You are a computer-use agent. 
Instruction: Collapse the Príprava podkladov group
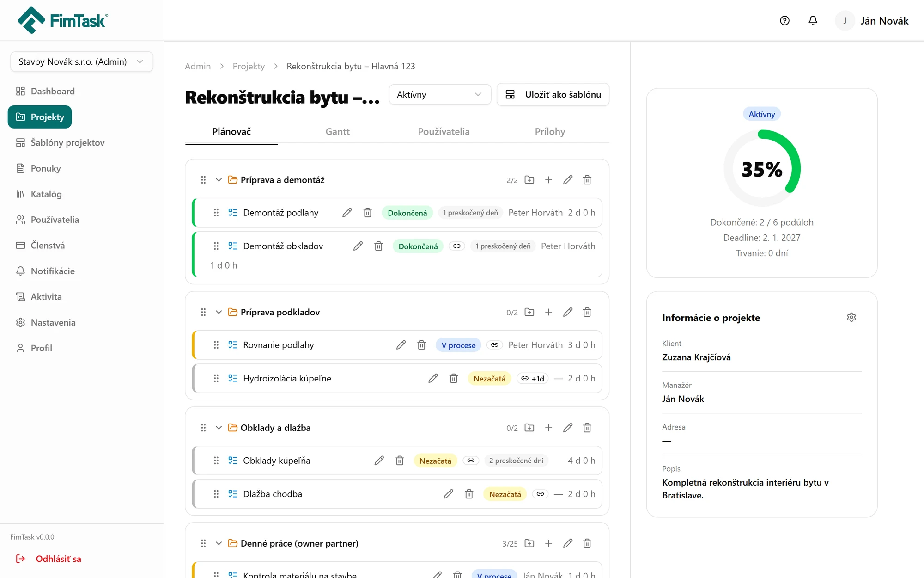[219, 312]
